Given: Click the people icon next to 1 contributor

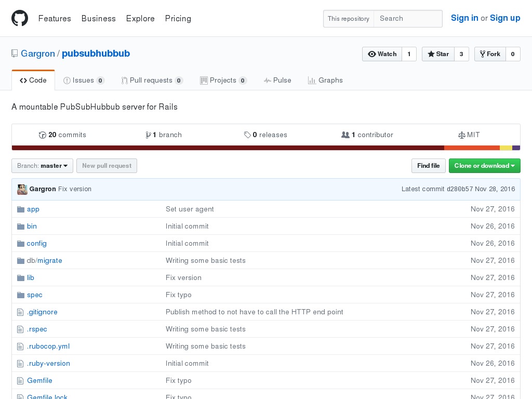Looking at the screenshot, I should (345, 135).
